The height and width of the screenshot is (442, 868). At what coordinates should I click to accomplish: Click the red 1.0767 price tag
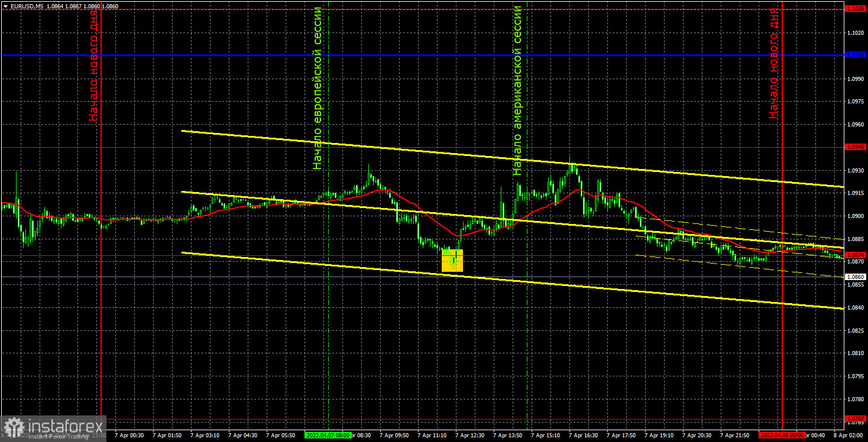856,418
